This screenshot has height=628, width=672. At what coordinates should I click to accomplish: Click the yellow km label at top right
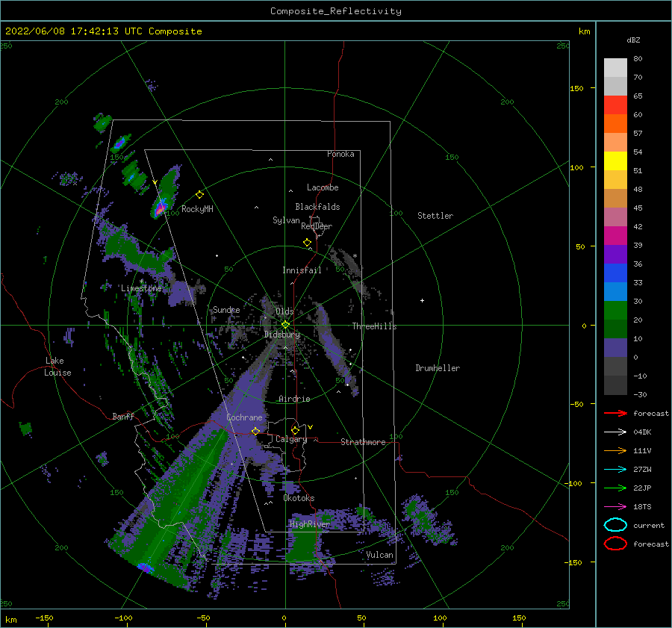(585, 31)
